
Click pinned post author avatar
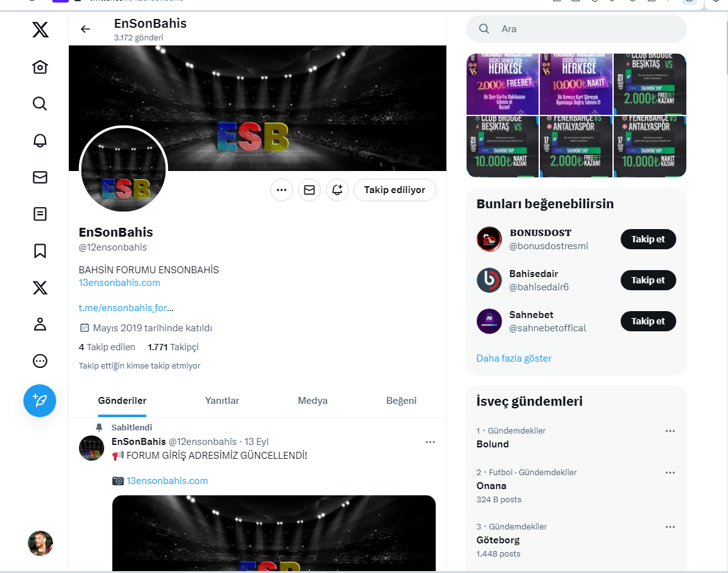point(92,448)
